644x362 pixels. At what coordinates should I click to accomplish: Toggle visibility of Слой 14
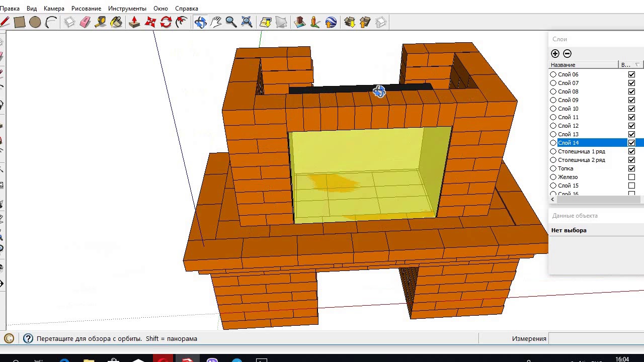pyautogui.click(x=631, y=143)
